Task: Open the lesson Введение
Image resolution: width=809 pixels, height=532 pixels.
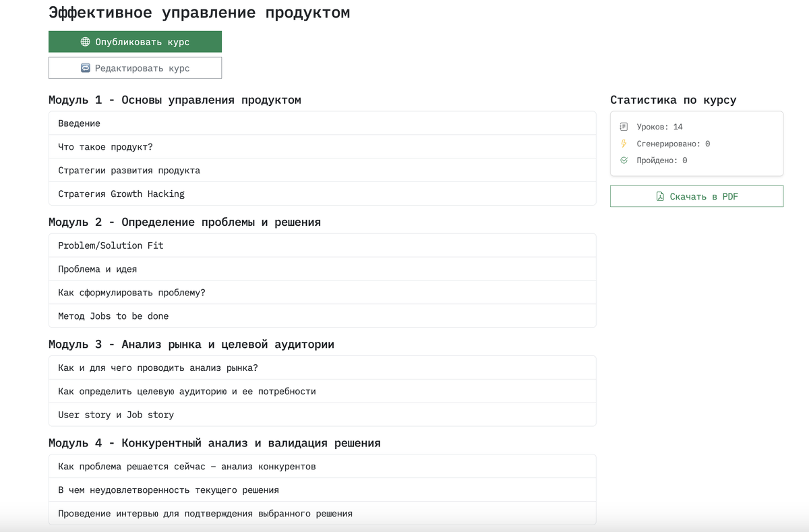Action: click(322, 123)
